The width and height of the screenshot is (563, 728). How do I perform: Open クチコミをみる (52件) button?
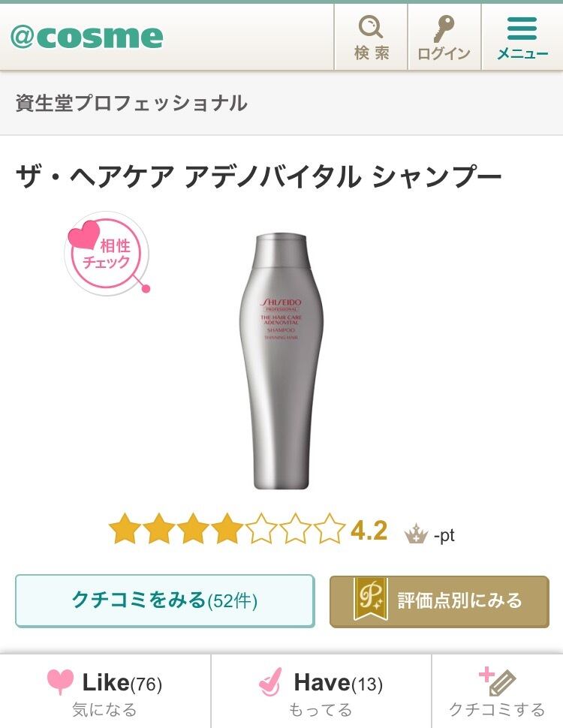coord(165,600)
